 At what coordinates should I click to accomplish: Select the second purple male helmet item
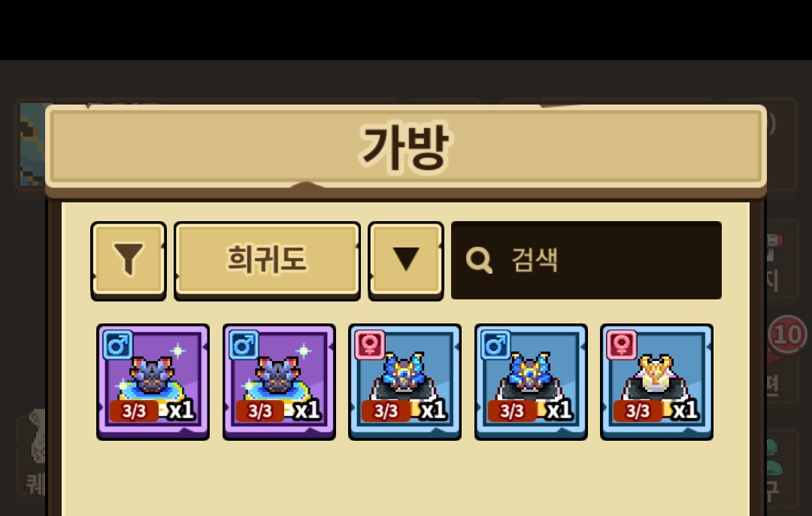[279, 382]
